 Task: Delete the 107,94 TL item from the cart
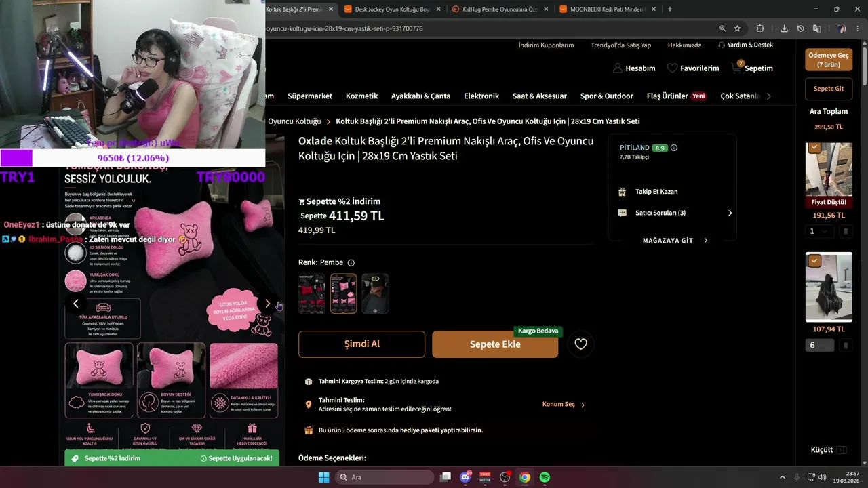click(845, 346)
